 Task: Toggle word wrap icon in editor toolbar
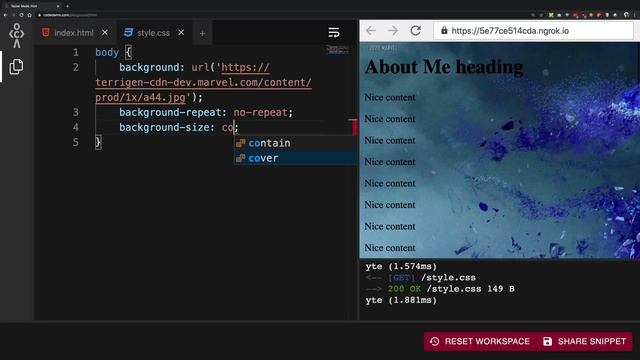click(334, 33)
